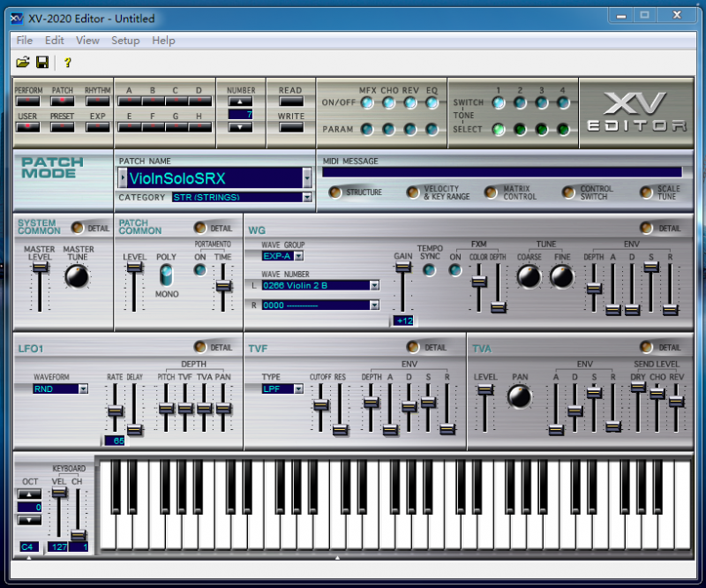The width and height of the screenshot is (706, 588).
Task: Click the Master Level slider
Action: 39,268
